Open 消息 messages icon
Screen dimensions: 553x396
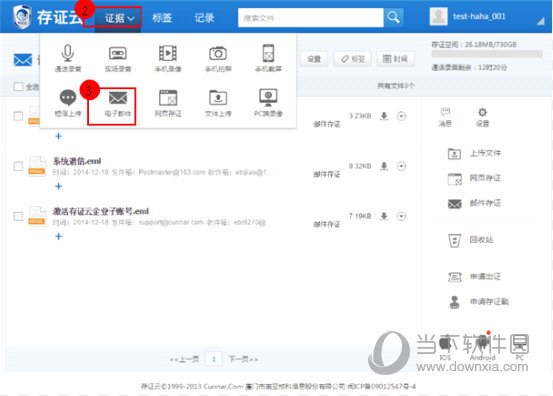(x=445, y=117)
